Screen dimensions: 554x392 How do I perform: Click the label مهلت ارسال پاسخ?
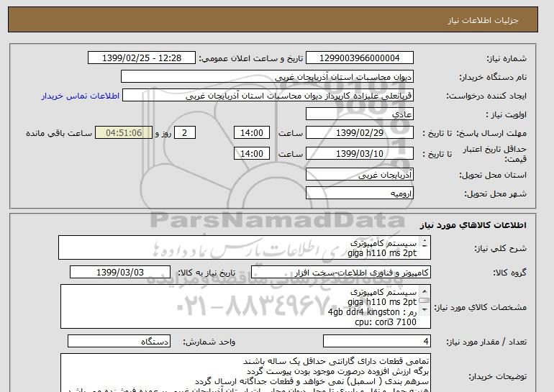[491, 134]
